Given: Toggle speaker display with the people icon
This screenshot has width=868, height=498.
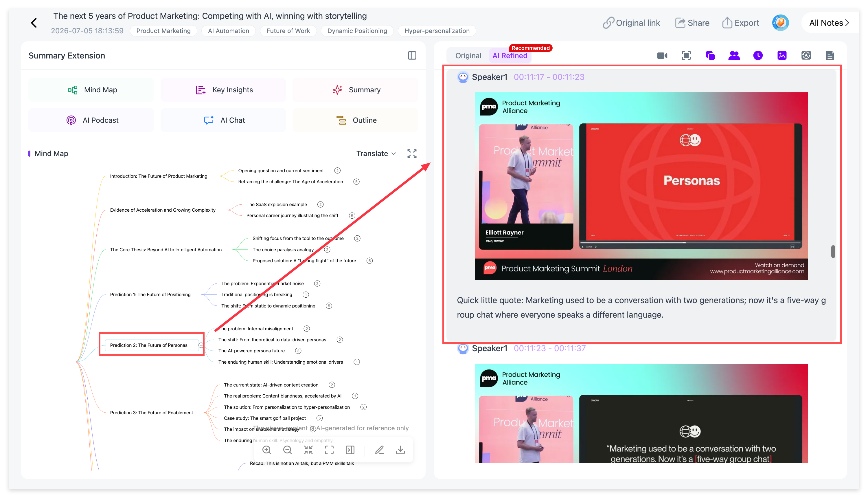Looking at the screenshot, I should click(734, 55).
